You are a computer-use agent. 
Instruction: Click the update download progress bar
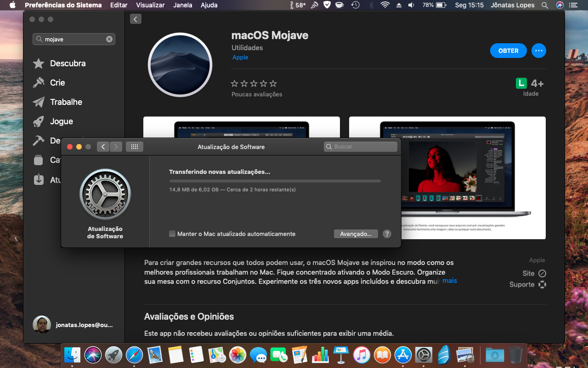275,181
